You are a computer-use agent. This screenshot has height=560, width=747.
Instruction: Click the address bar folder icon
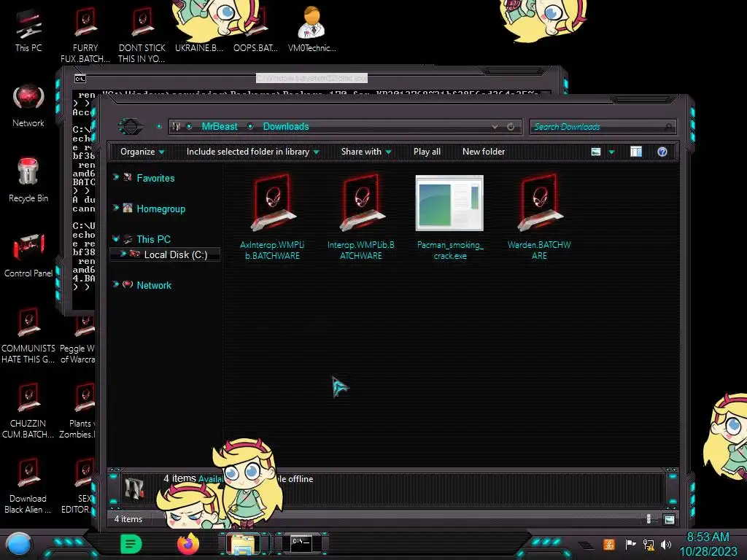point(177,127)
